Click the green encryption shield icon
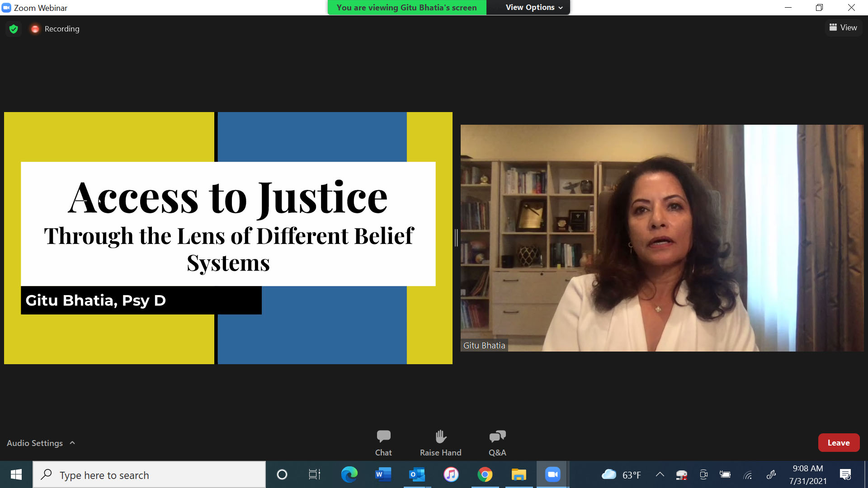 [14, 29]
